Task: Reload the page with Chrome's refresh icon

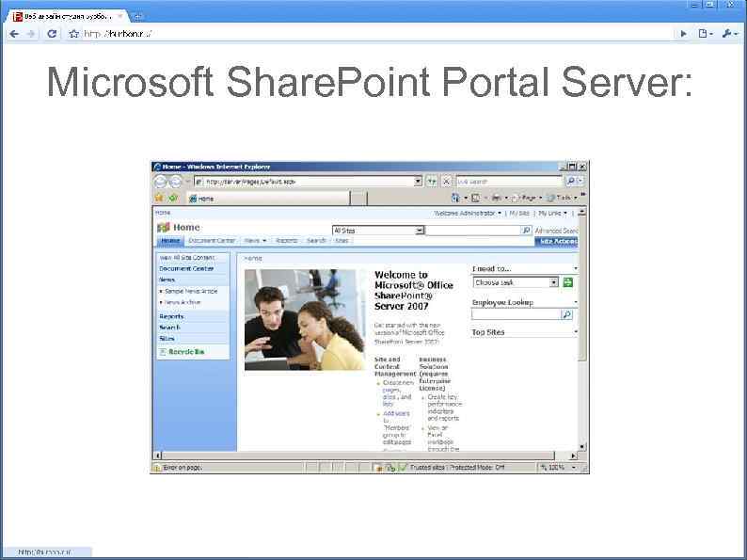Action: point(52,34)
